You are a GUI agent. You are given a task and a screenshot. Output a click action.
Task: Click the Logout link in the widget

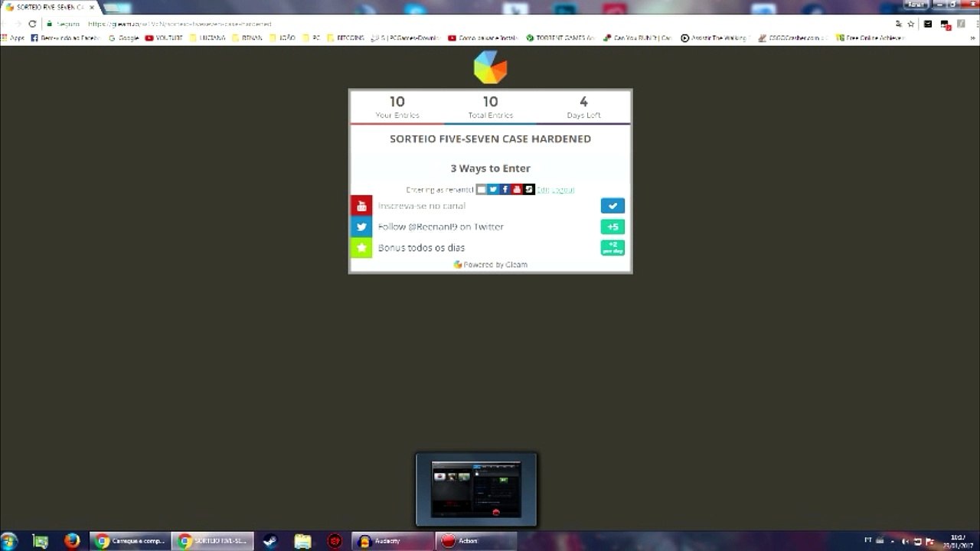click(x=562, y=190)
